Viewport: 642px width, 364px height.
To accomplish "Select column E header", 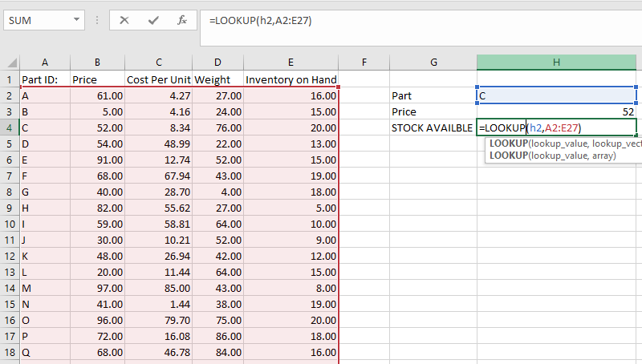I will pos(291,63).
